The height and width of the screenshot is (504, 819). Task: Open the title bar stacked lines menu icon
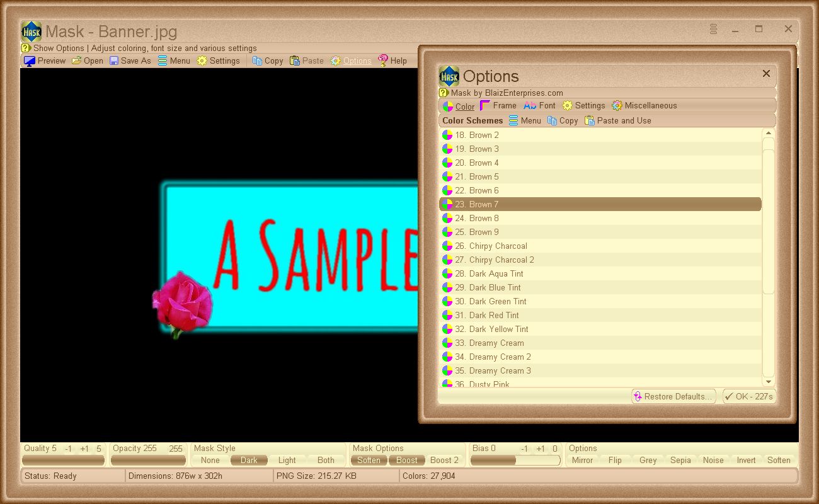(x=714, y=29)
